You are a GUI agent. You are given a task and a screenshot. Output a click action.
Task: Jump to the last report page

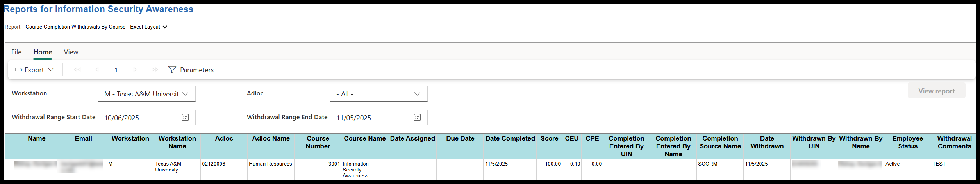point(155,70)
